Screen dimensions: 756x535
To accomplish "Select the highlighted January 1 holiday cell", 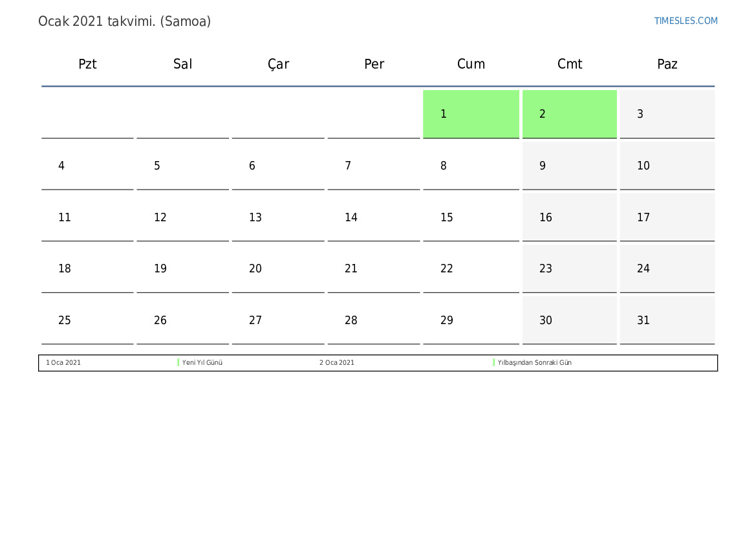I will [471, 114].
